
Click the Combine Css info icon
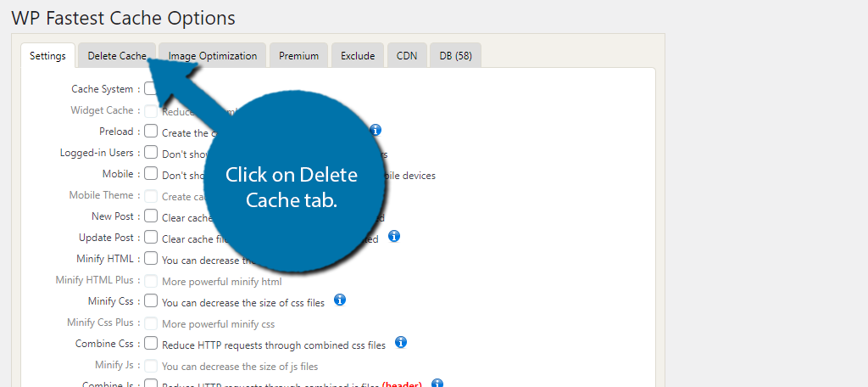click(401, 342)
